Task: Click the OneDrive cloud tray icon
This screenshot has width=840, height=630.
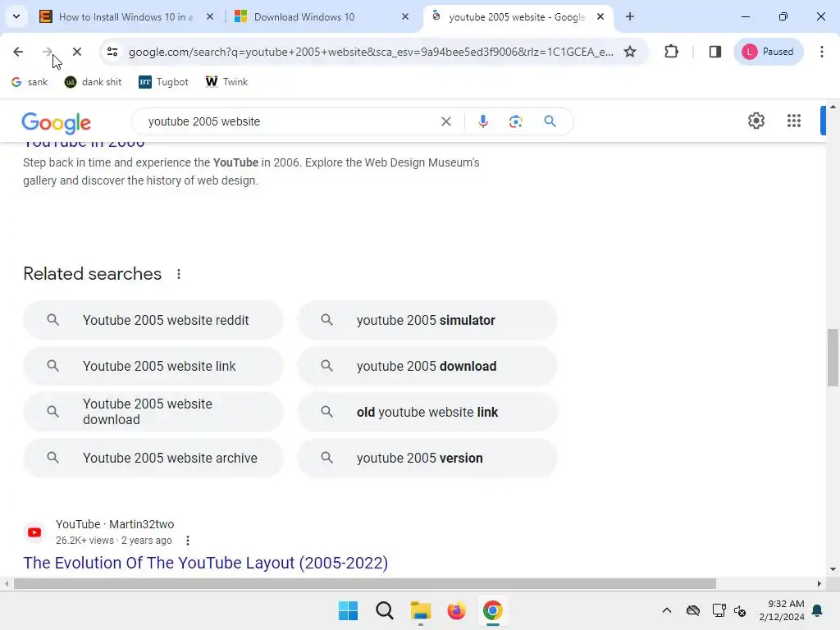Action: click(693, 610)
